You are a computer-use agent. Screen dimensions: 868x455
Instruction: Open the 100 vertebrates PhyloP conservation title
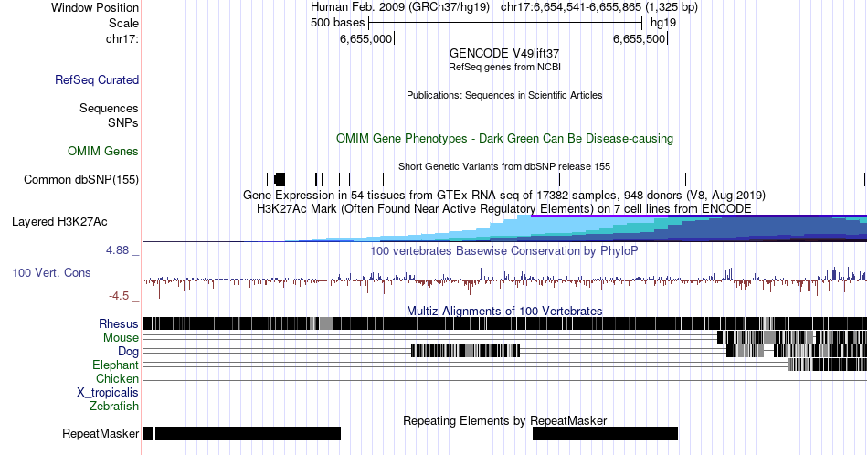(504, 250)
